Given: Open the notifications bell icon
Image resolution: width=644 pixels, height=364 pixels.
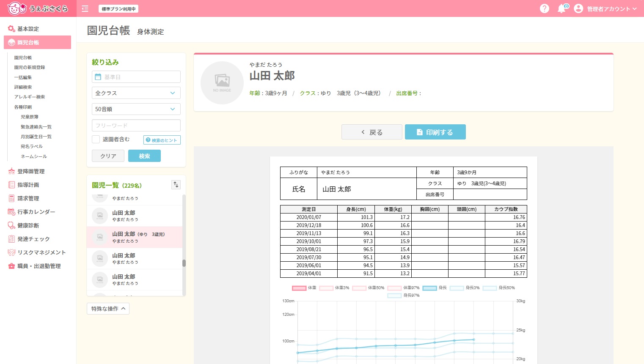Looking at the screenshot, I should point(561,8).
